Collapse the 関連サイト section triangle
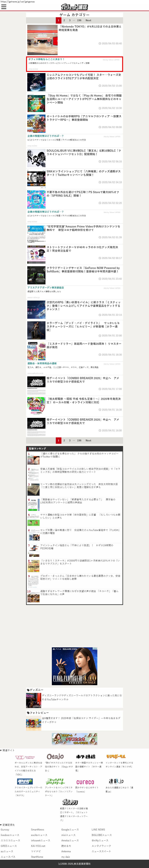The image size is (149, 868). tap(1, 750)
